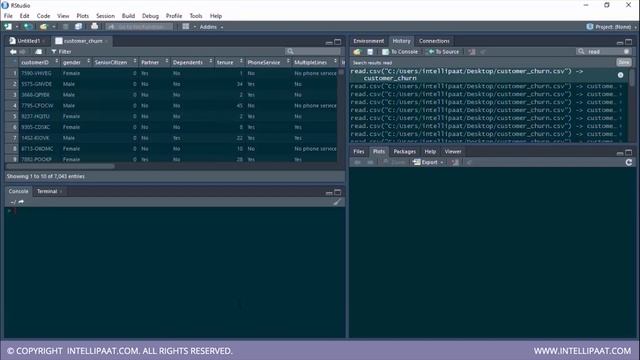Clear the history search text

[x=627, y=51]
